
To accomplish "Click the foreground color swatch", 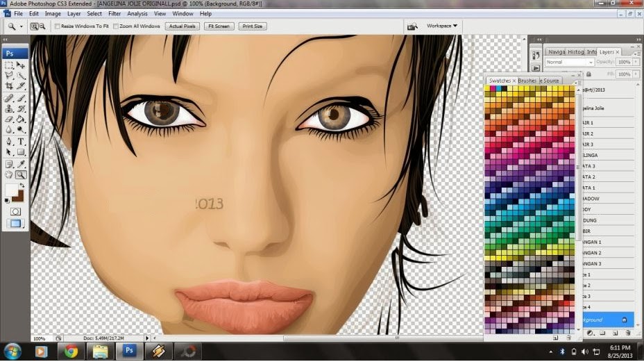I will point(12,190).
